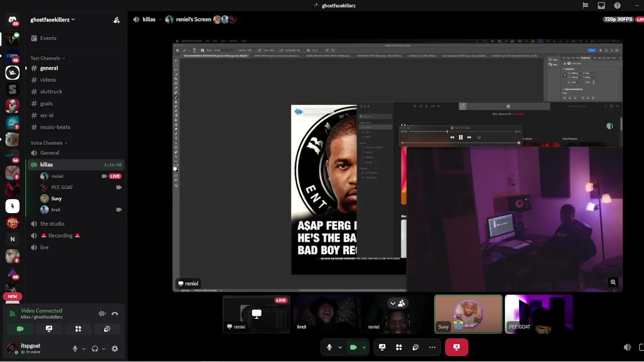Click share screen icon in Video Connected panel
The image size is (644, 362).
coord(49,329)
